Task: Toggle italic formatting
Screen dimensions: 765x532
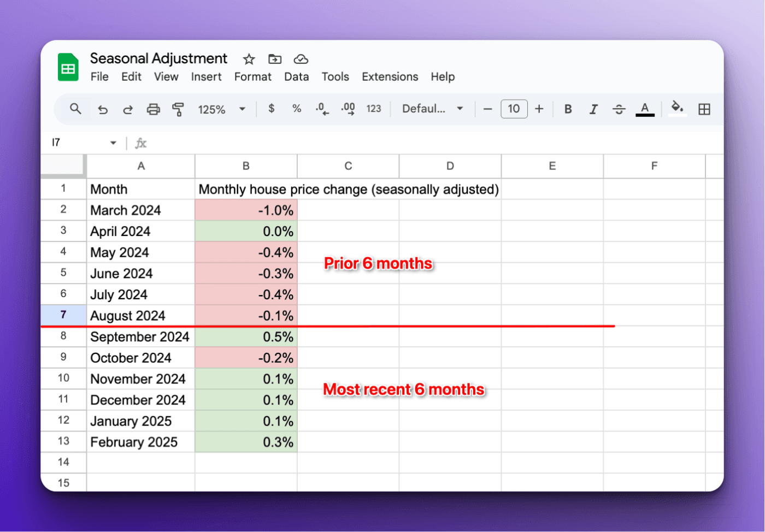Action: click(593, 109)
